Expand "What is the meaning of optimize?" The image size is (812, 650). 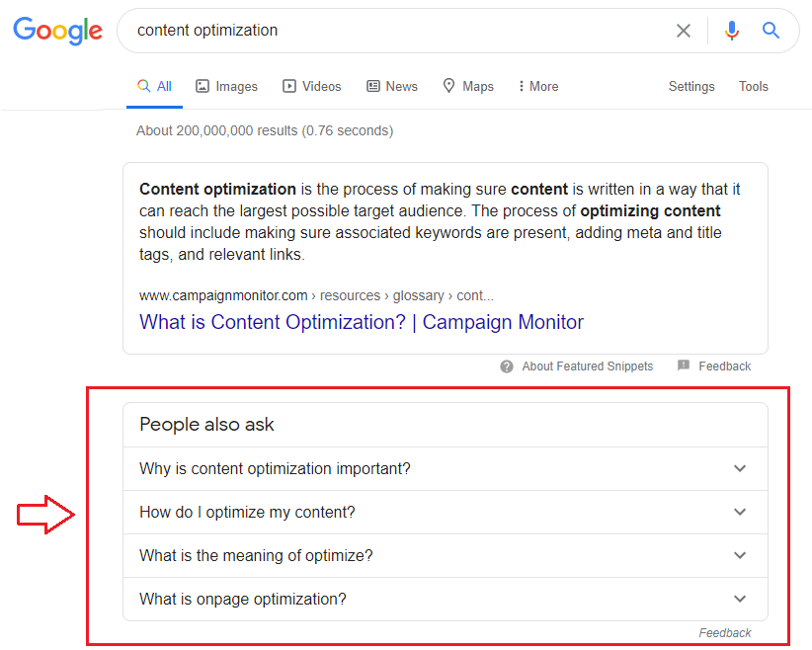(x=446, y=556)
